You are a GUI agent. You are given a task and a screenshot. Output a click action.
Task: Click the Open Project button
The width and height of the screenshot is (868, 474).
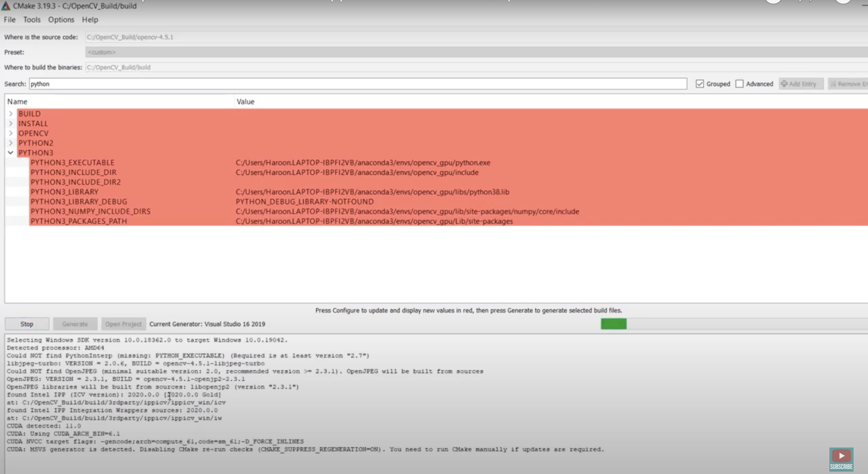(x=123, y=324)
